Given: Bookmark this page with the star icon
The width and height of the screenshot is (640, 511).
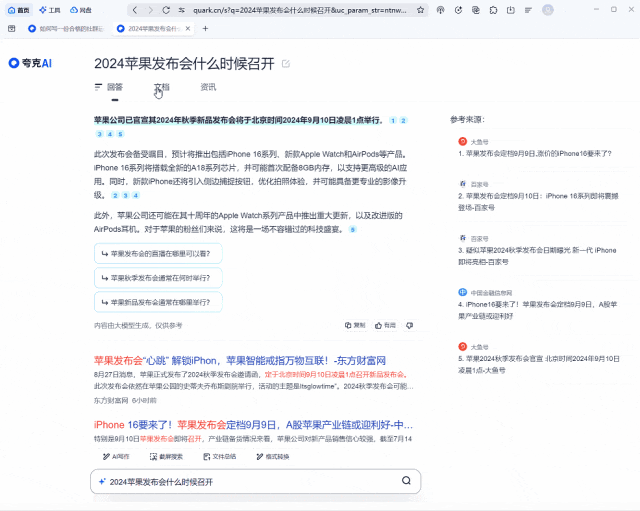Looking at the screenshot, I should point(420,10).
